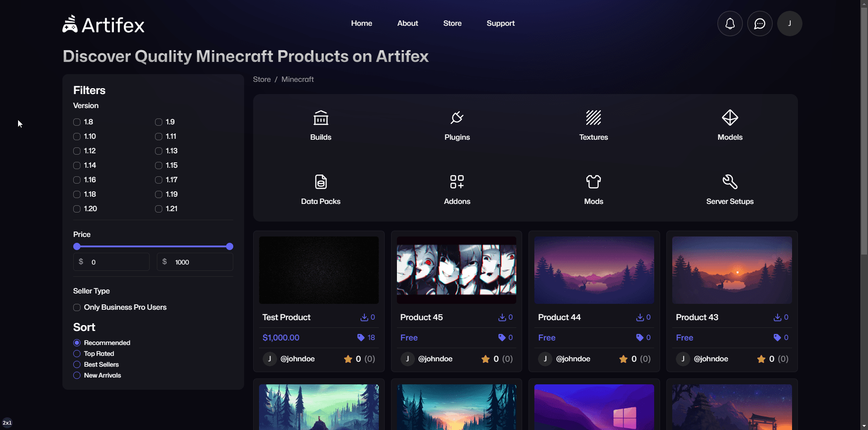Open the Data Packs category icon

point(321,182)
